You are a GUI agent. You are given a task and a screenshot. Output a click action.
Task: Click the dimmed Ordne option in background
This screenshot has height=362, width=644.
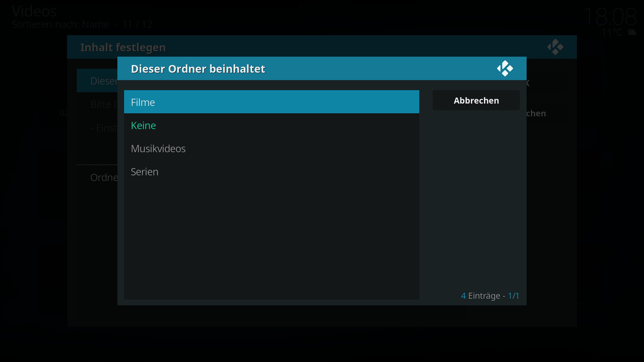tap(104, 177)
